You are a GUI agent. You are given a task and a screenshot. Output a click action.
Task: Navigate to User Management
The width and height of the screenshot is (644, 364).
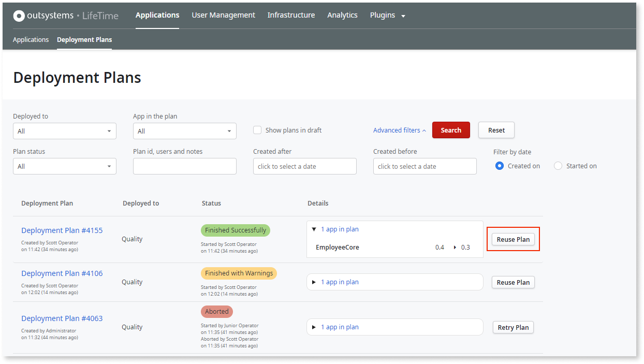223,15
